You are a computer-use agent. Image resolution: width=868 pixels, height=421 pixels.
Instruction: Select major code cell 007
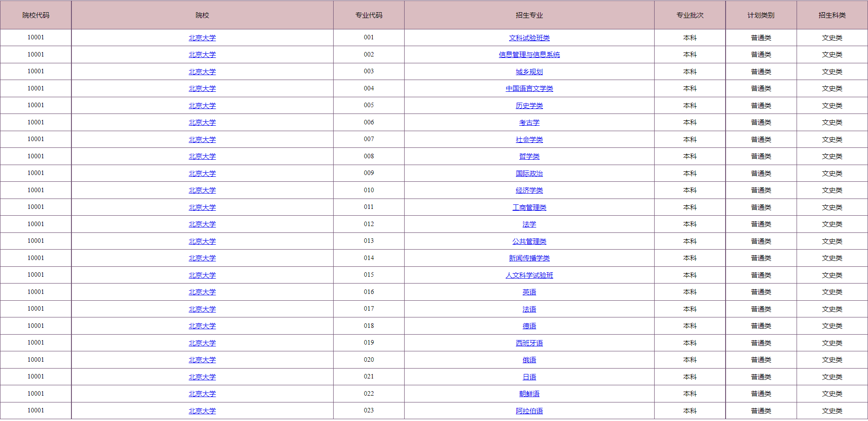(x=369, y=139)
